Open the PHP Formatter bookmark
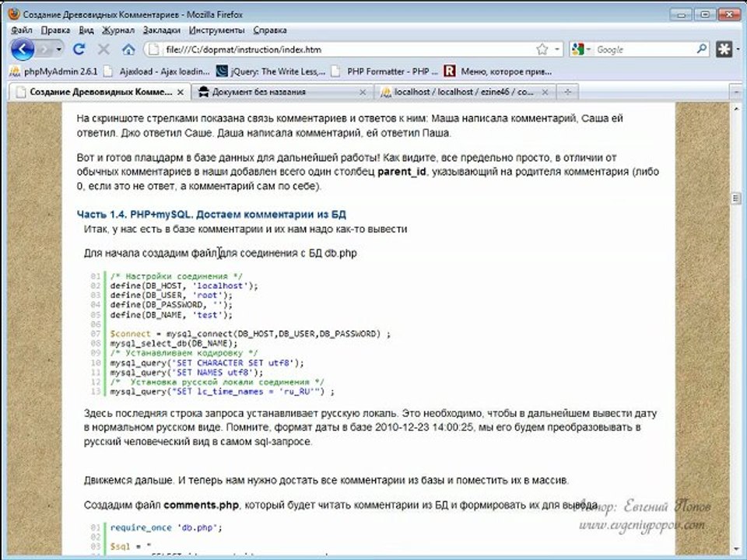Screen dimensions: 747x560 [x=385, y=72]
